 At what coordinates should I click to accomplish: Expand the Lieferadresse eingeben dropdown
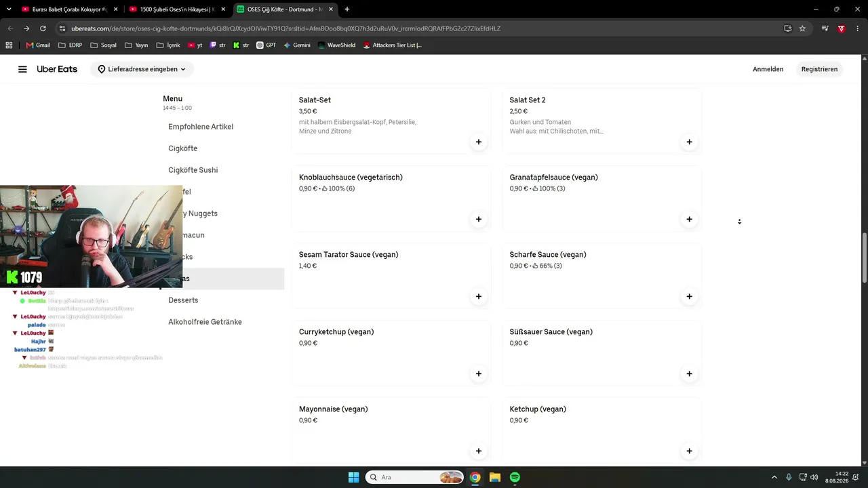[142, 69]
